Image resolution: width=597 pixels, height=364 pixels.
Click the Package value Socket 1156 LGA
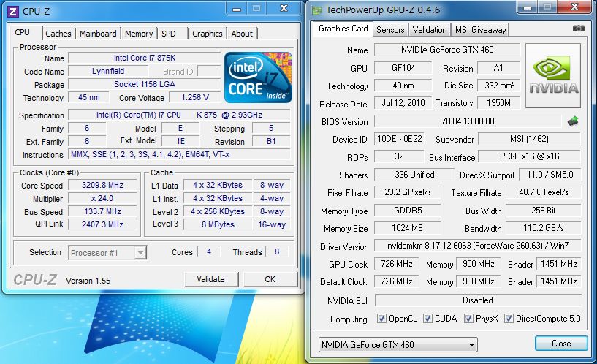pos(144,84)
